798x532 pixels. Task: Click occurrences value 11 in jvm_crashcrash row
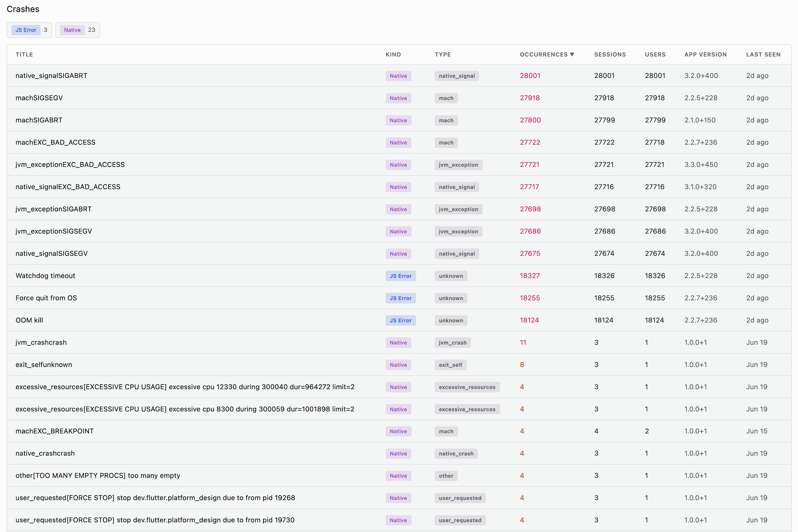pyautogui.click(x=523, y=342)
